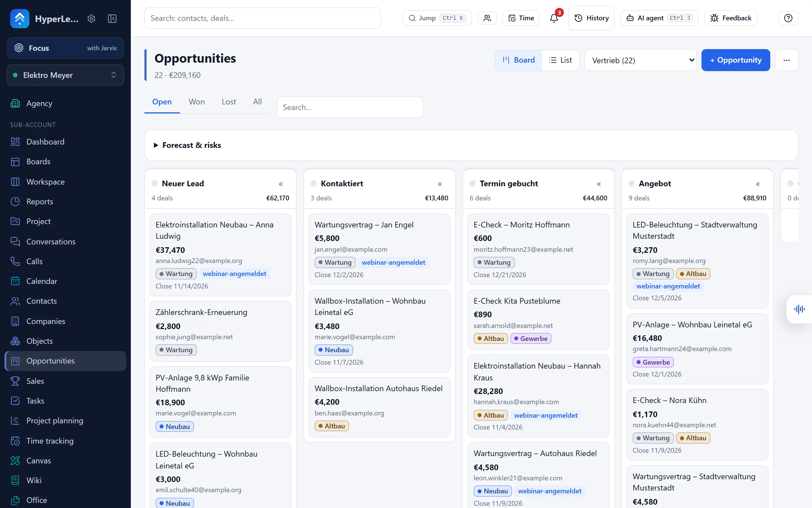Click the global contacts and deals search field
The image size is (812, 508).
[263, 18]
